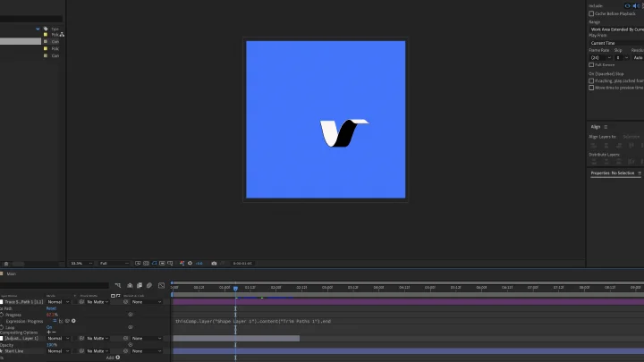
Task: Open graph editor icon in timeline
Action: point(161,286)
